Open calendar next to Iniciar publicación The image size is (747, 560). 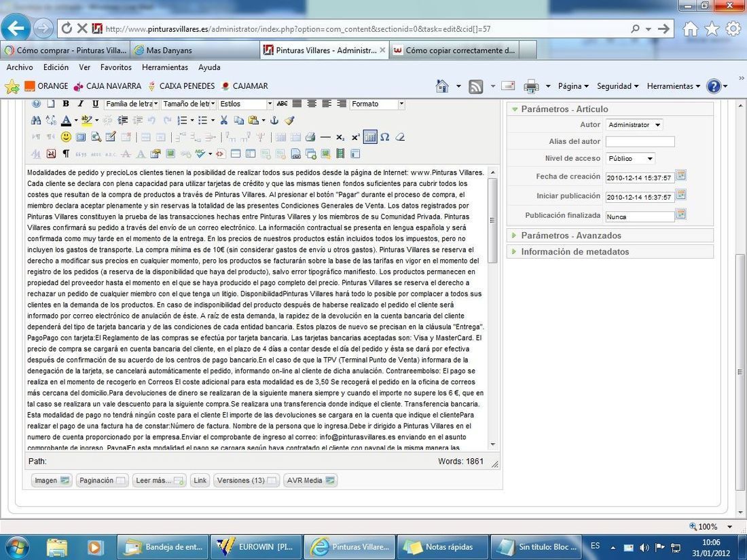[681, 194]
